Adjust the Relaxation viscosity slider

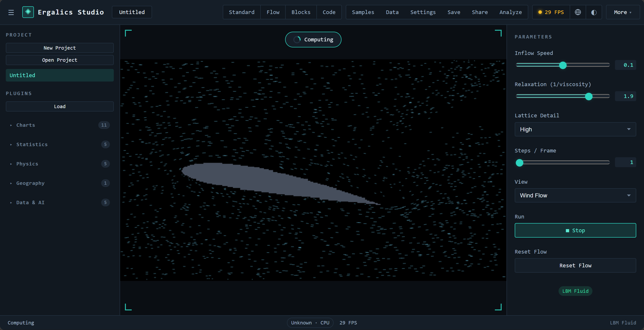pos(562,97)
